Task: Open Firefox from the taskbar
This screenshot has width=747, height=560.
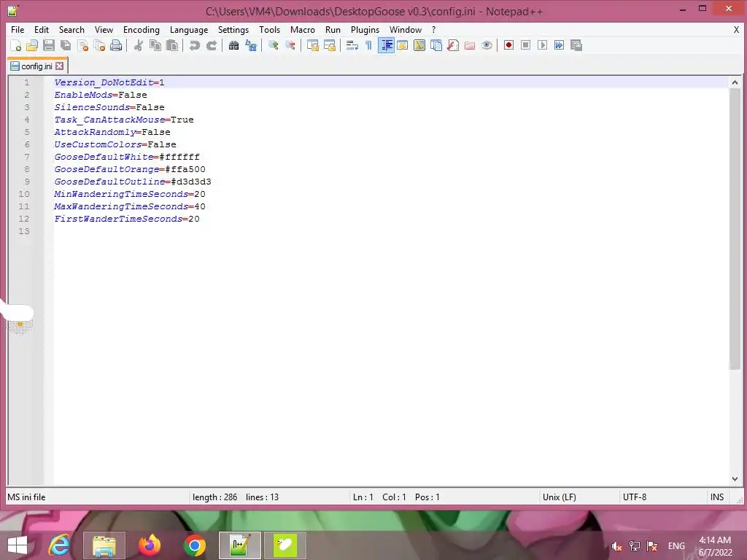Action: pyautogui.click(x=150, y=545)
